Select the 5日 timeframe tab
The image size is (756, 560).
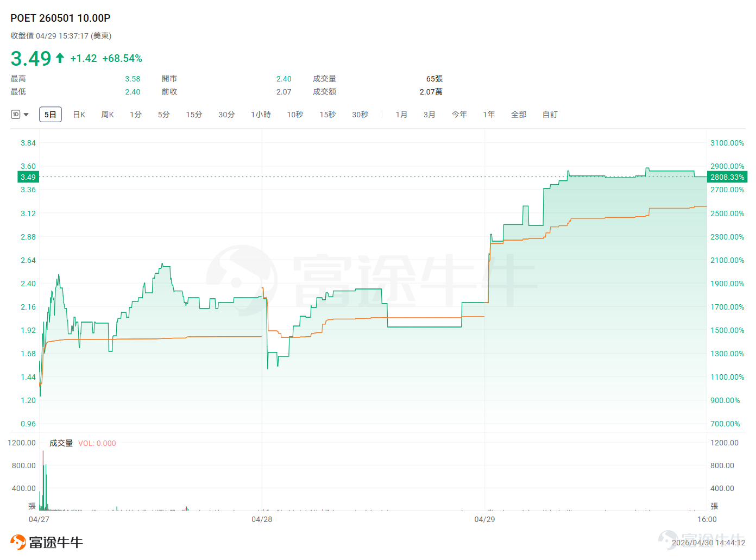point(51,115)
